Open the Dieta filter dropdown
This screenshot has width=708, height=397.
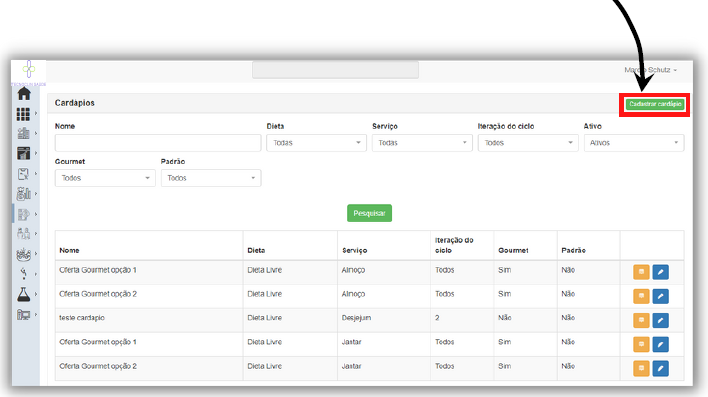tap(316, 143)
